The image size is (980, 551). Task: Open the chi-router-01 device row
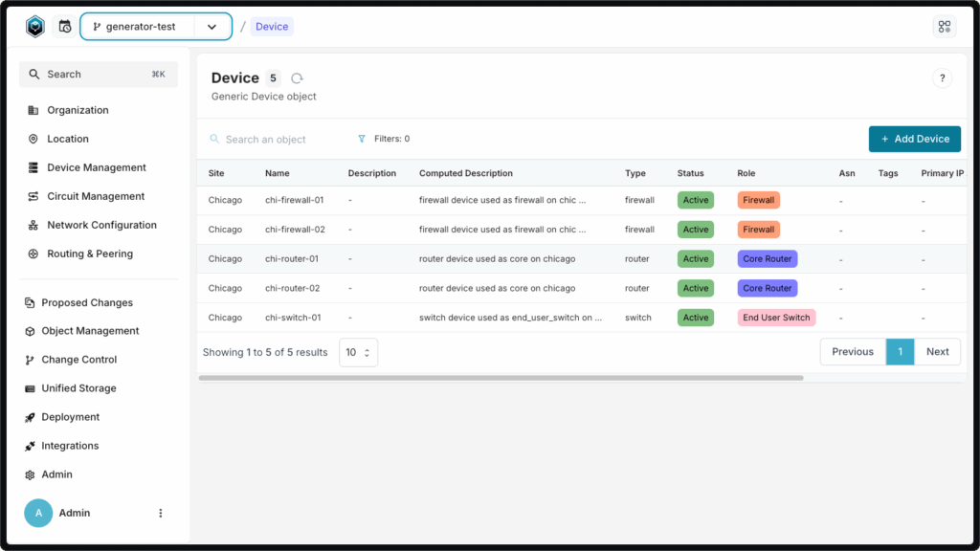tap(292, 259)
